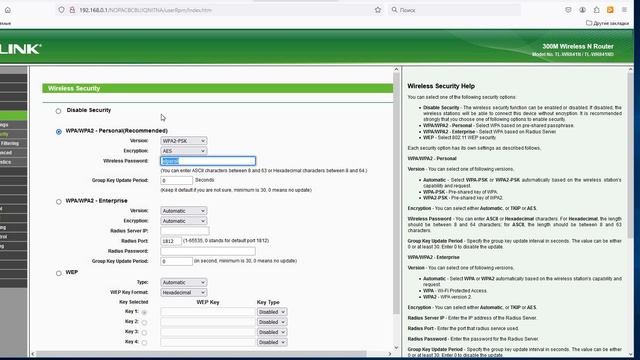640x360 pixels.
Task: Click the right arrow of horizontal scrollbar
Action: click(x=390, y=354)
